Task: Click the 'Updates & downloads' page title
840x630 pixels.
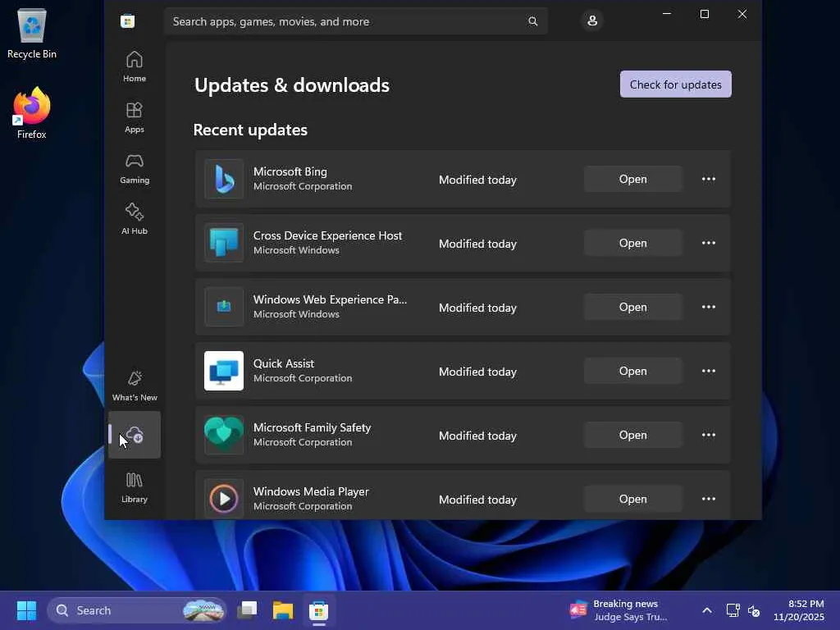Action: [x=291, y=85]
